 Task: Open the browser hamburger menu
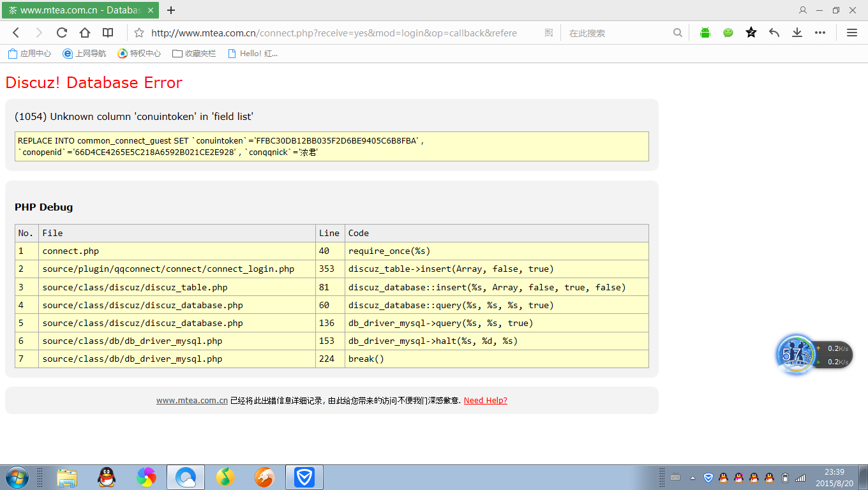point(852,33)
